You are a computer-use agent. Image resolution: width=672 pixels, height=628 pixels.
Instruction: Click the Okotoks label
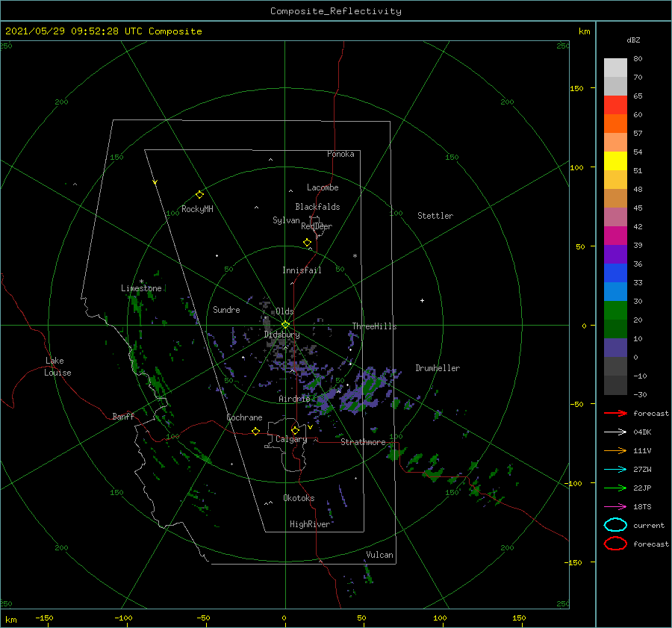click(299, 498)
